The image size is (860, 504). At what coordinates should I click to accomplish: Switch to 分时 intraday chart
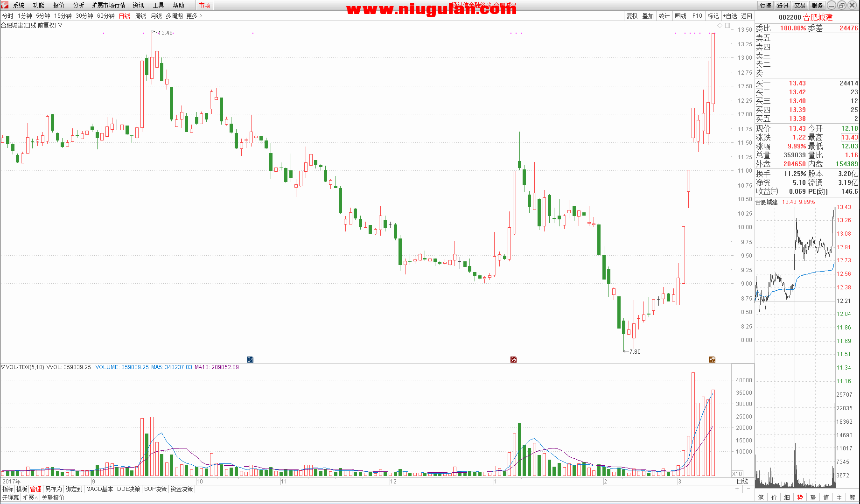[x=8, y=16]
